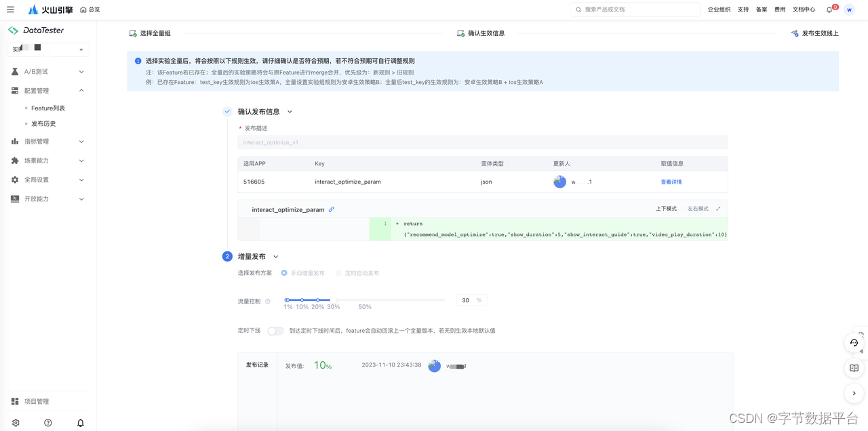Expand code diff to fullscreen
The image size is (868, 431).
(718, 209)
